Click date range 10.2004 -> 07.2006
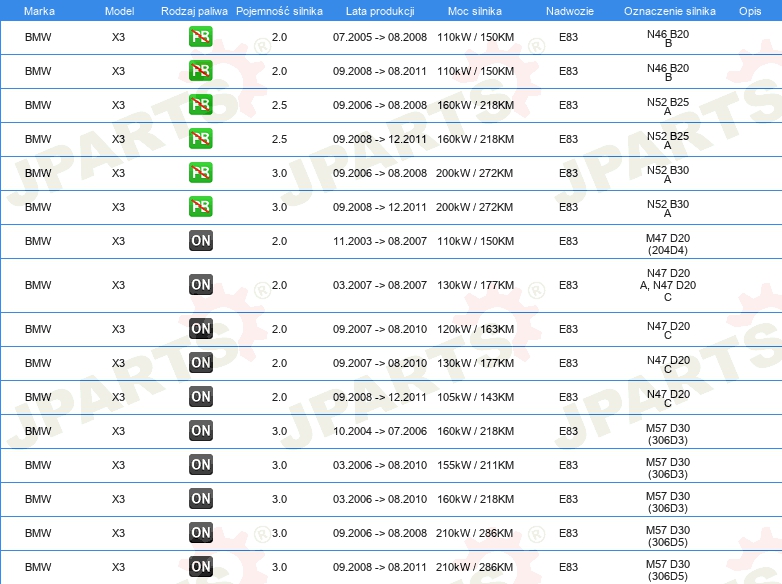782x584 pixels. click(380, 431)
